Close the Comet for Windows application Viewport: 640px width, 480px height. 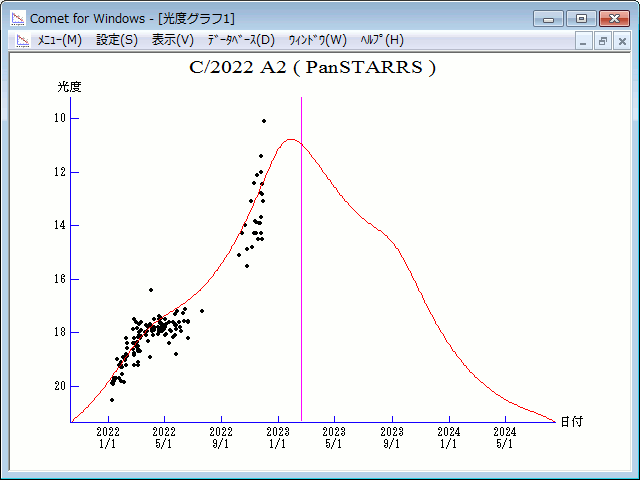613,18
